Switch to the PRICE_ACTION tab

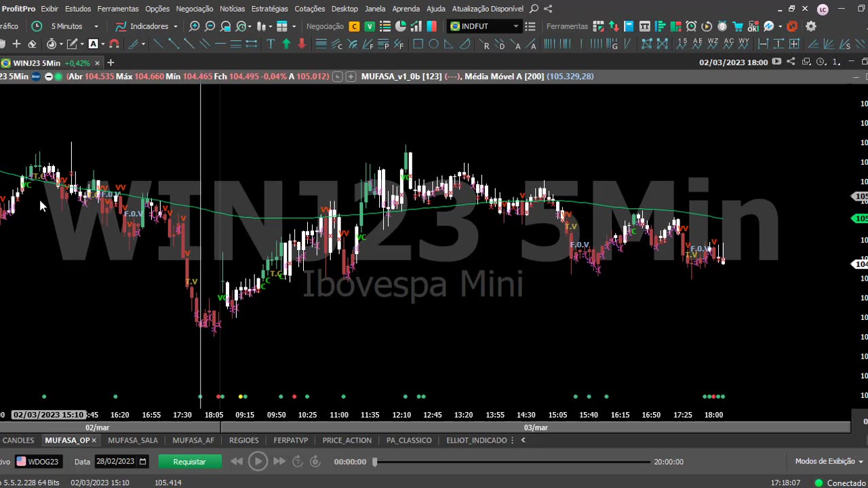pyautogui.click(x=347, y=441)
